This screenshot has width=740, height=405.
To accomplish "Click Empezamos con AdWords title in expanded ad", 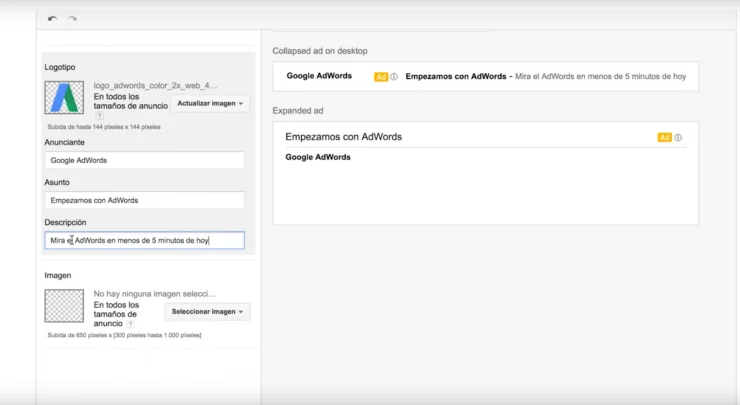I will pos(343,137).
